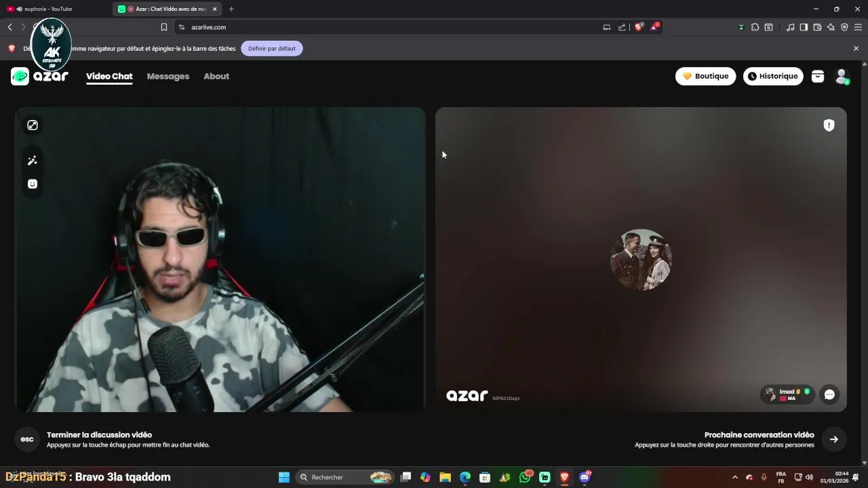This screenshot has height=488, width=868.
Task: Click the FRA language indicator
Action: pos(781,477)
